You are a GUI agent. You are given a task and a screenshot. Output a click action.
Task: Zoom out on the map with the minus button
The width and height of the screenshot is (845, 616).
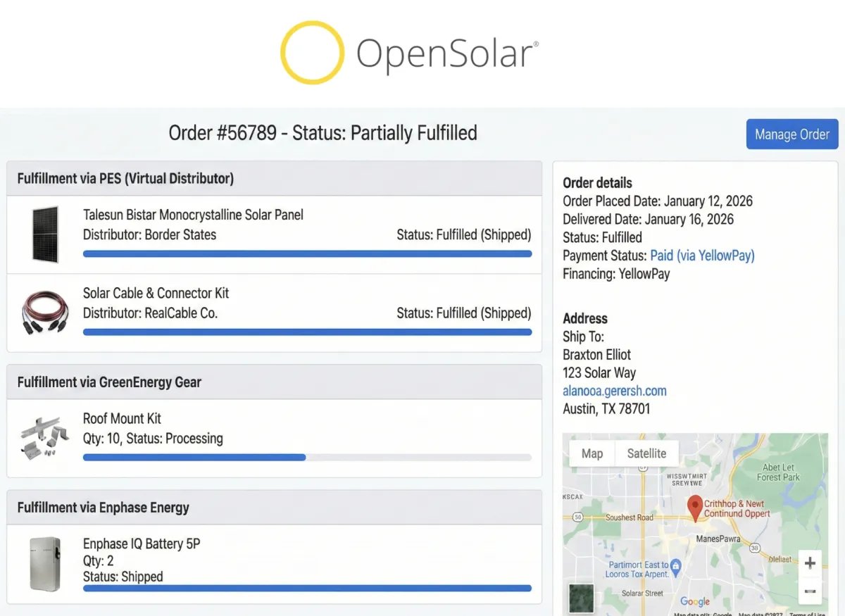tap(810, 591)
